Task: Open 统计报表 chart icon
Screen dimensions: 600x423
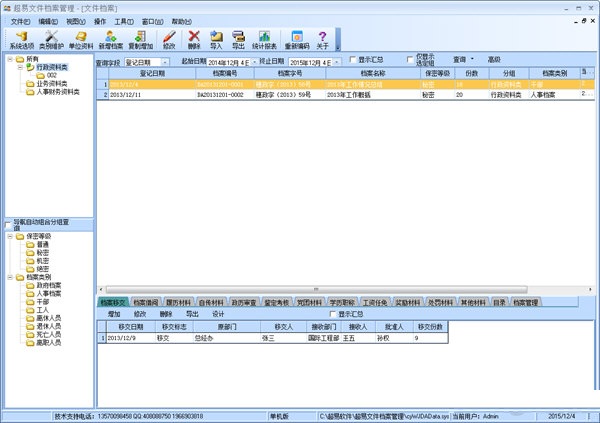Action: [265, 39]
